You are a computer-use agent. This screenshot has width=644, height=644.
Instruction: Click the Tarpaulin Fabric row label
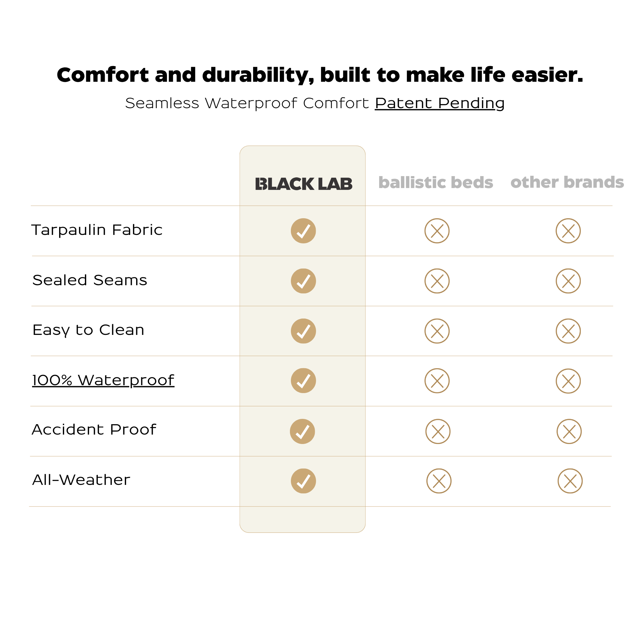(97, 230)
